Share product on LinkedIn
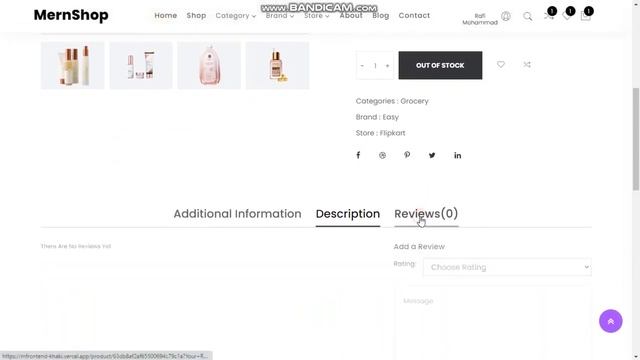640x360 pixels. [x=458, y=156]
